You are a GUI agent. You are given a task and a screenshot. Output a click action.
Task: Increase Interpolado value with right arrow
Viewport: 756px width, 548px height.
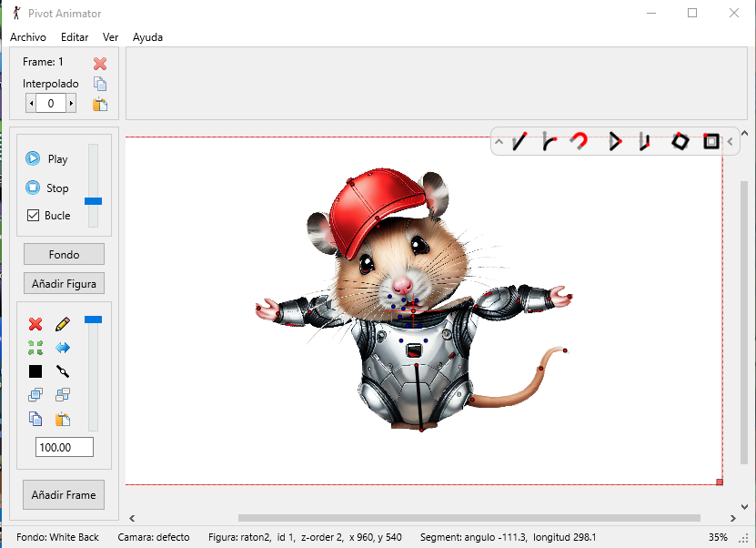coord(71,103)
